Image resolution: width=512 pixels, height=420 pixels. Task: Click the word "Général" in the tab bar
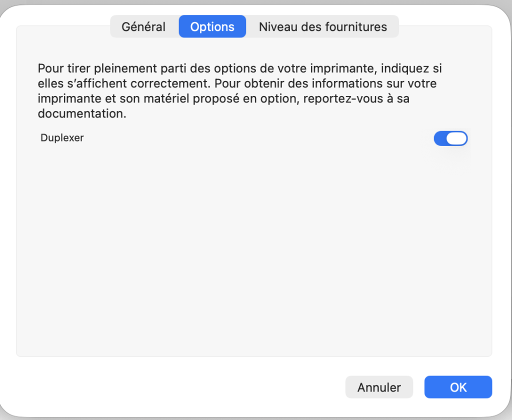(143, 26)
